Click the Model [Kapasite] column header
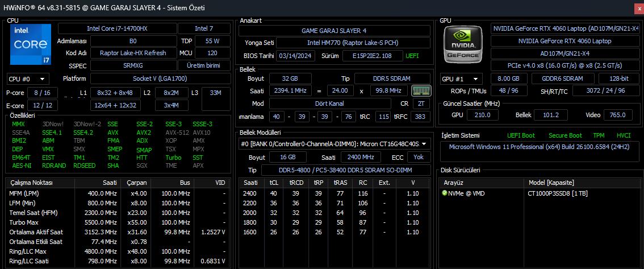 [581, 183]
